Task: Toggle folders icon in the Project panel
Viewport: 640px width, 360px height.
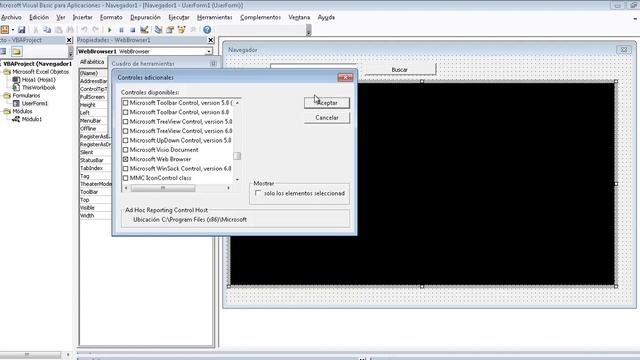Action: 16,51
